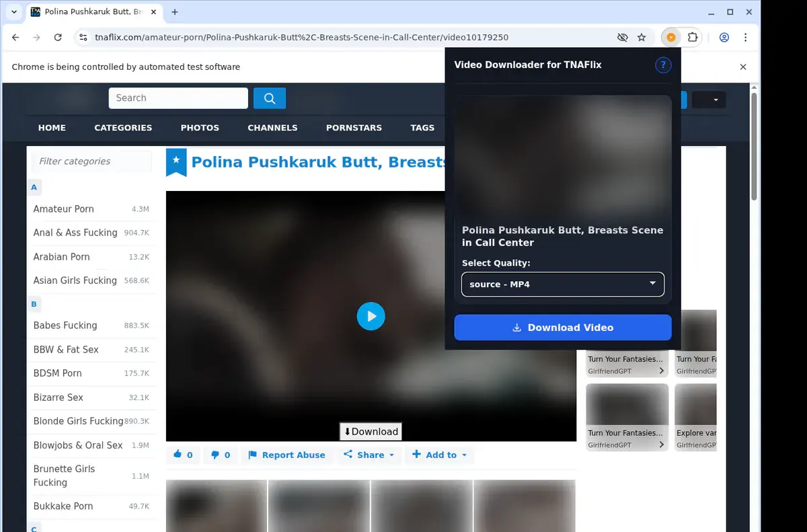Close the current browser tab
Viewport: 807px width, 532px height.
point(153,12)
